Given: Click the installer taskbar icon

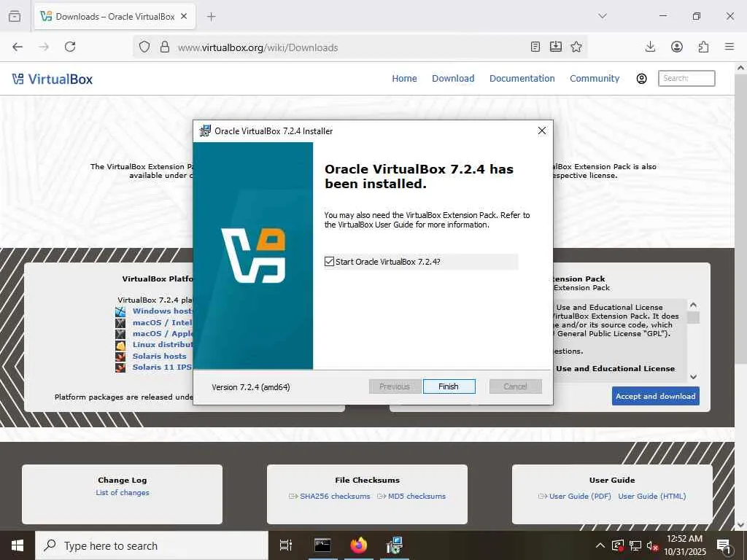Looking at the screenshot, I should [x=395, y=545].
